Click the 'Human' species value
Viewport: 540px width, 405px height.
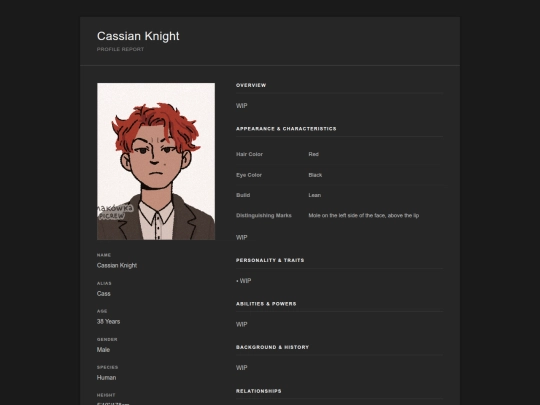pyautogui.click(x=106, y=378)
